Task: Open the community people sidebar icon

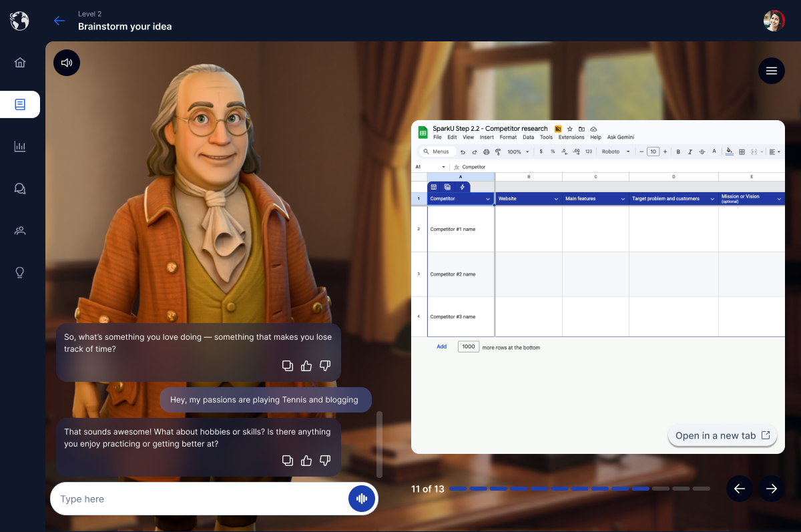Action: pyautogui.click(x=20, y=230)
